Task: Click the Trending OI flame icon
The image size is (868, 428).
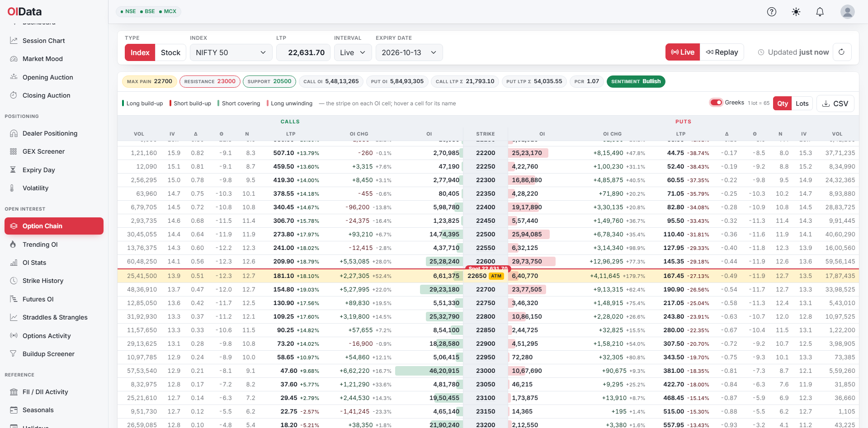Action: (x=14, y=245)
